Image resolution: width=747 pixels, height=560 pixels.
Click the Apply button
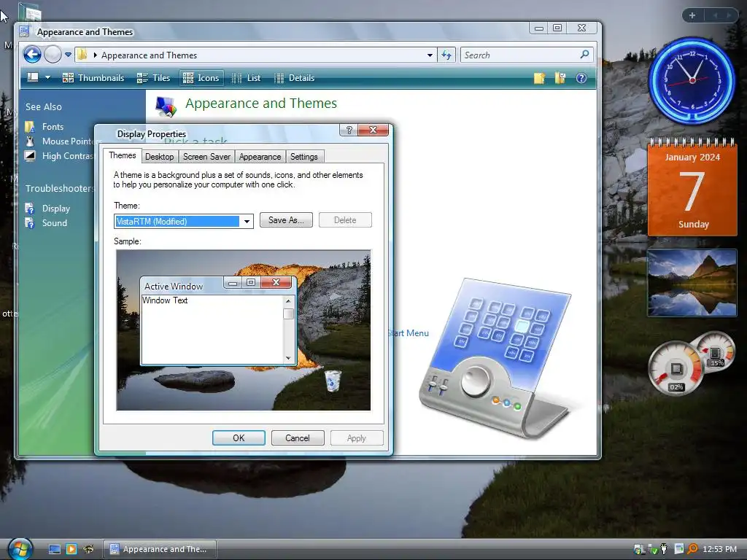(x=357, y=438)
